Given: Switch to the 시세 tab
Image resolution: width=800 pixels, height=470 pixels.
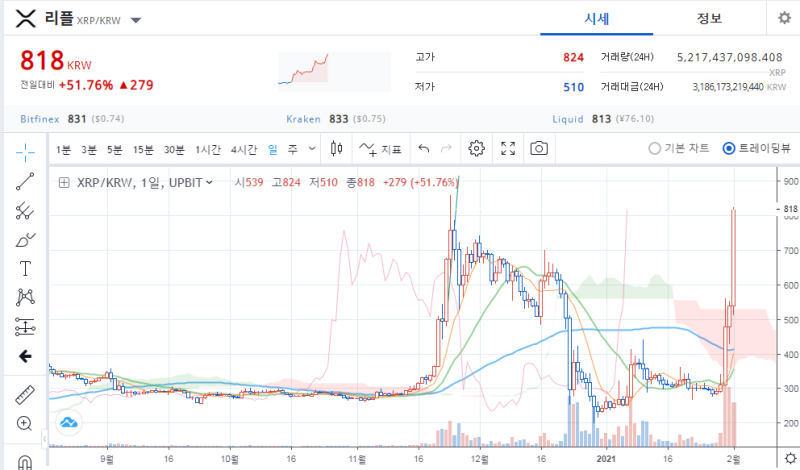Looking at the screenshot, I should (x=596, y=19).
